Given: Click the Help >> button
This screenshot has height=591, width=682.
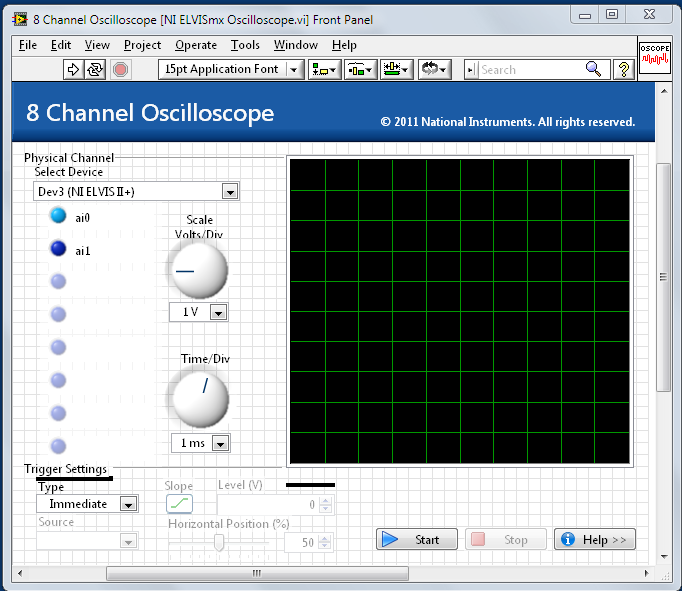Looking at the screenshot, I should pos(595,539).
